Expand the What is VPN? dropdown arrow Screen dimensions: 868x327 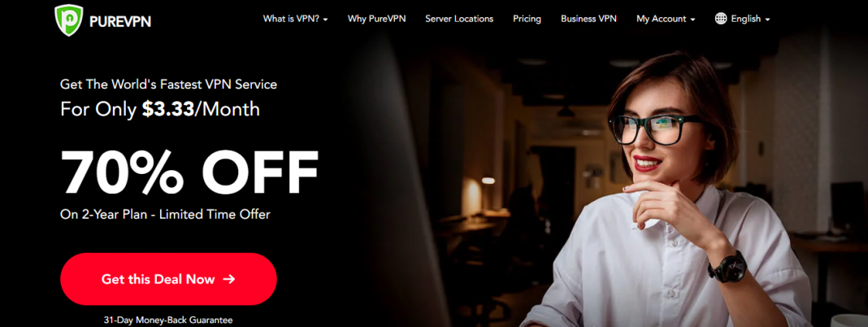(x=325, y=20)
